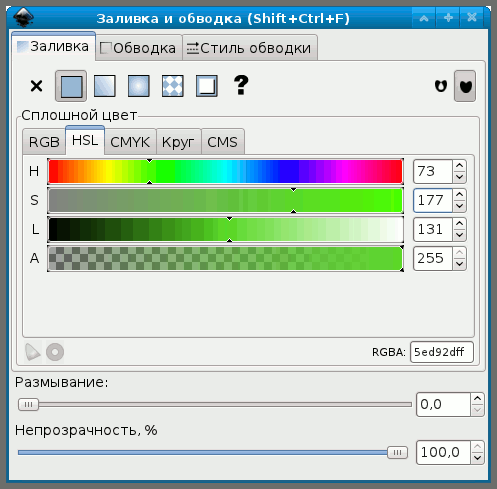
Task: Switch to the RGB color mode tab
Action: pyautogui.click(x=44, y=142)
